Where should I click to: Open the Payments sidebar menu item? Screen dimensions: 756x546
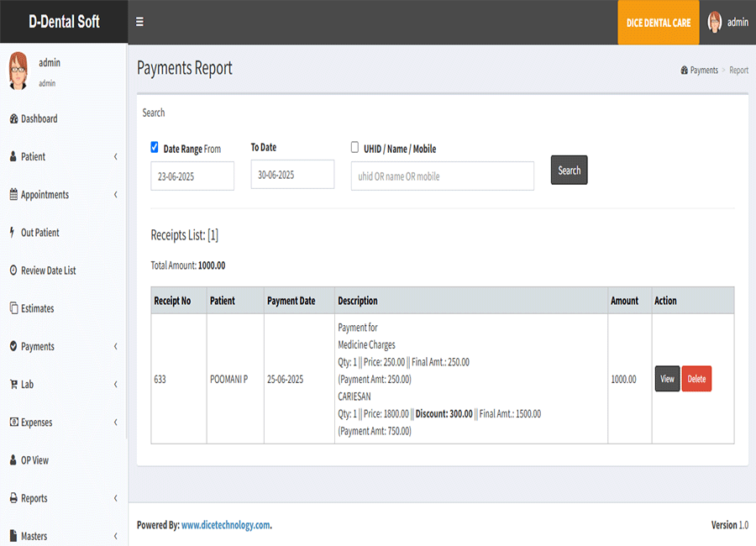[x=37, y=347]
